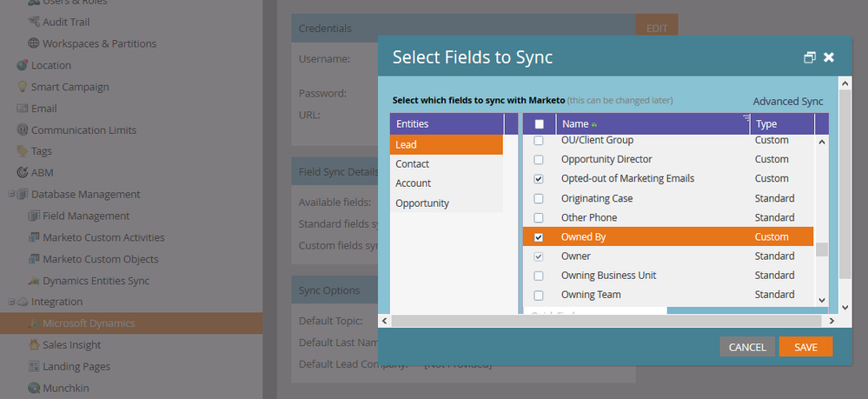The image size is (868, 399).
Task: Click the Workspaces & Partitions globe icon
Action: (34, 43)
